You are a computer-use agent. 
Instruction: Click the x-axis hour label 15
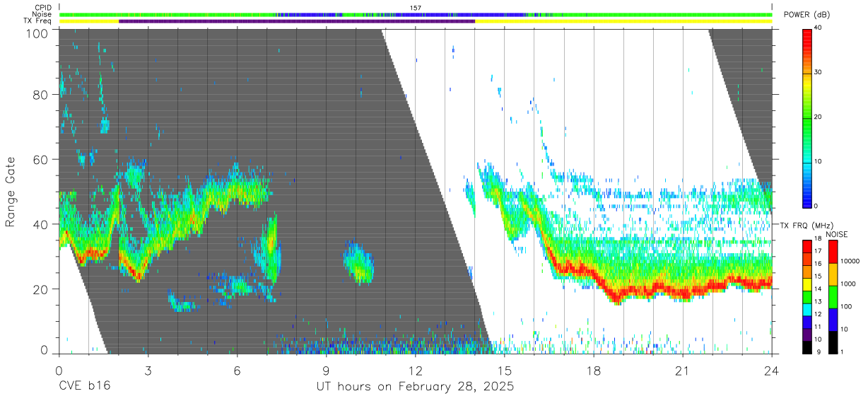tap(504, 371)
